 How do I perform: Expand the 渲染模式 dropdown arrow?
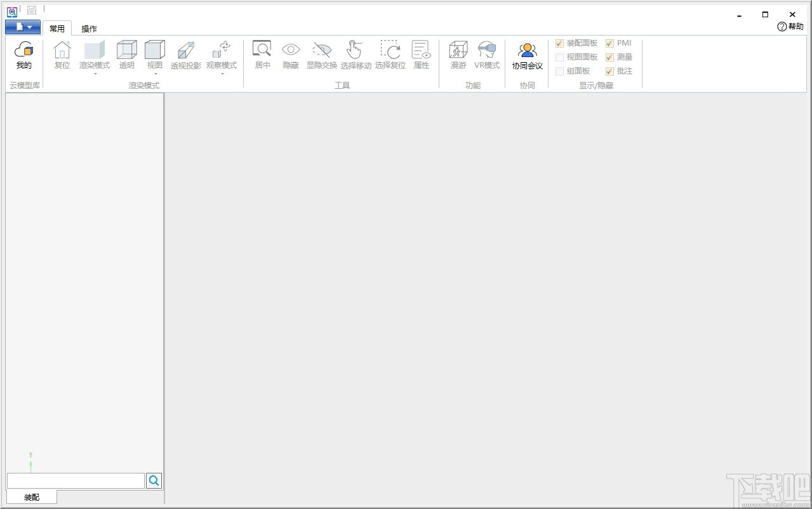[x=95, y=74]
